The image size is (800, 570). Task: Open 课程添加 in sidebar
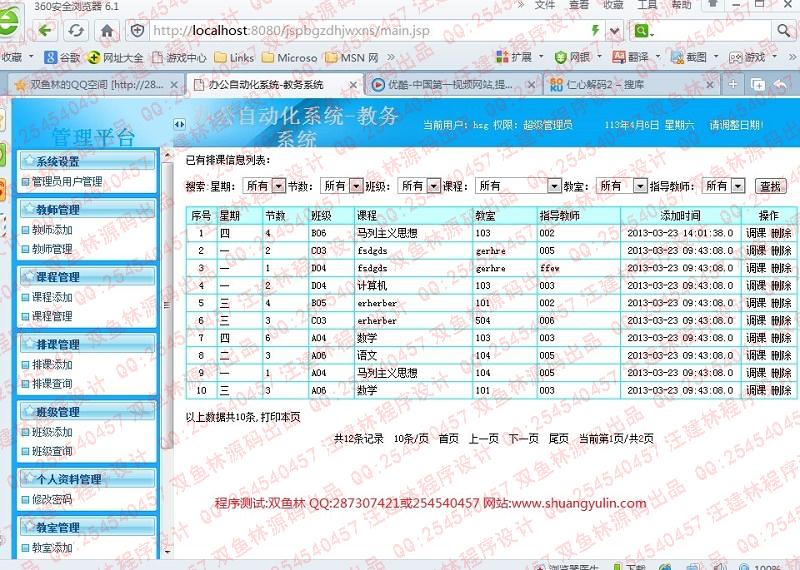point(52,297)
